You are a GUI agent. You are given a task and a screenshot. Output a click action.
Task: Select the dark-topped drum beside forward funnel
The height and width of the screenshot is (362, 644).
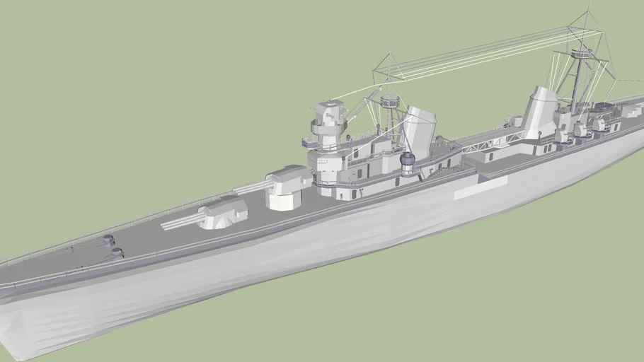pyautogui.click(x=408, y=163)
